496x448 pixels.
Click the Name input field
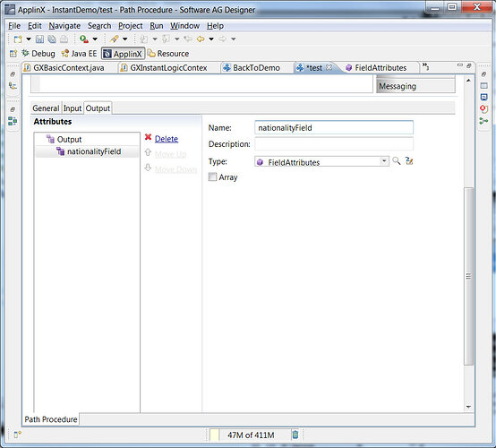(x=334, y=127)
